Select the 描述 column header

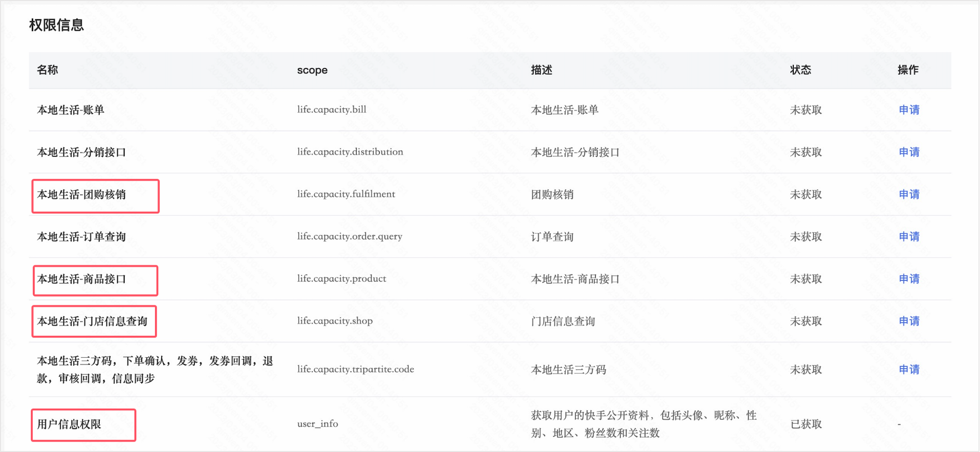pyautogui.click(x=542, y=70)
